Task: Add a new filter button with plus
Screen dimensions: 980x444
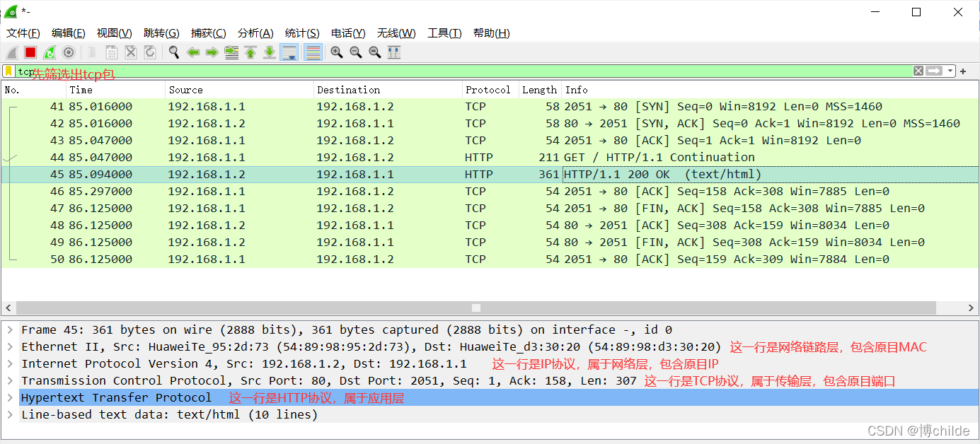Action: tap(963, 71)
